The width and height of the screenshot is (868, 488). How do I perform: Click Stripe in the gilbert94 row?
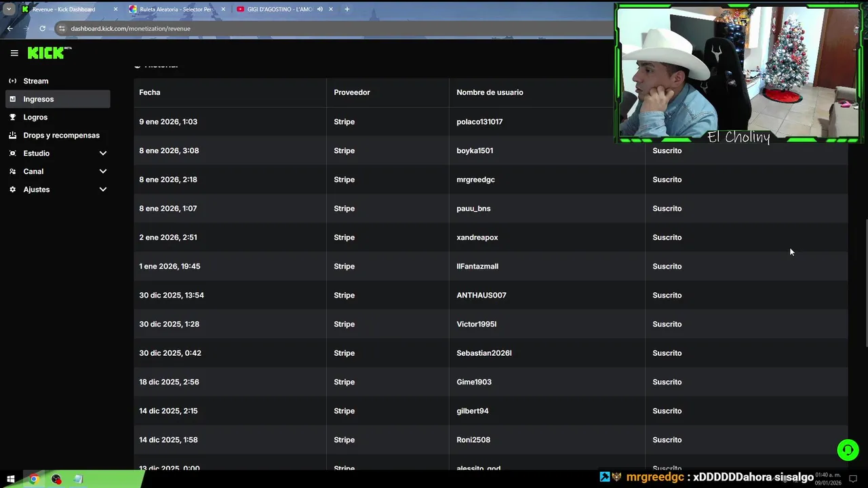(344, 411)
